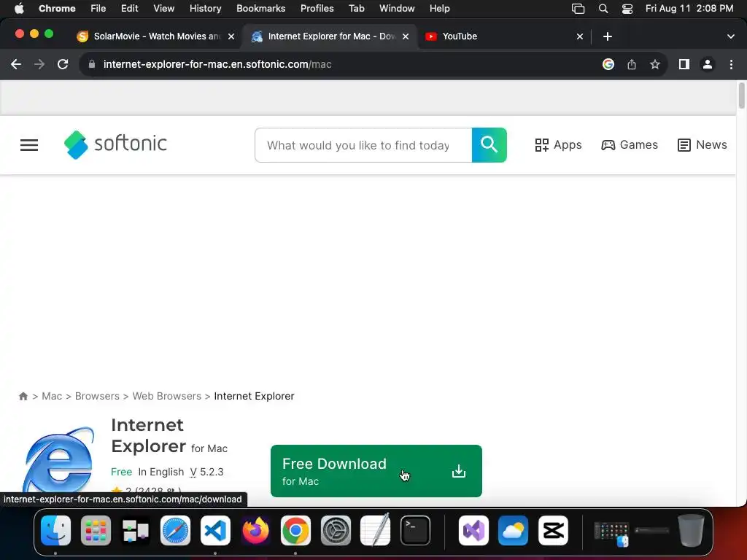This screenshot has width=747, height=560.
Task: Click the Softonic logo
Action: pyautogui.click(x=115, y=144)
